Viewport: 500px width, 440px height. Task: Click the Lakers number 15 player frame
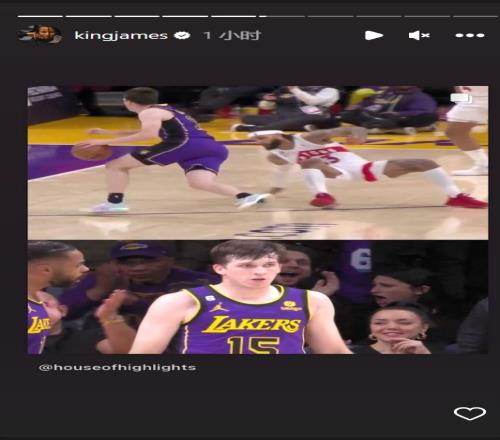click(258, 297)
